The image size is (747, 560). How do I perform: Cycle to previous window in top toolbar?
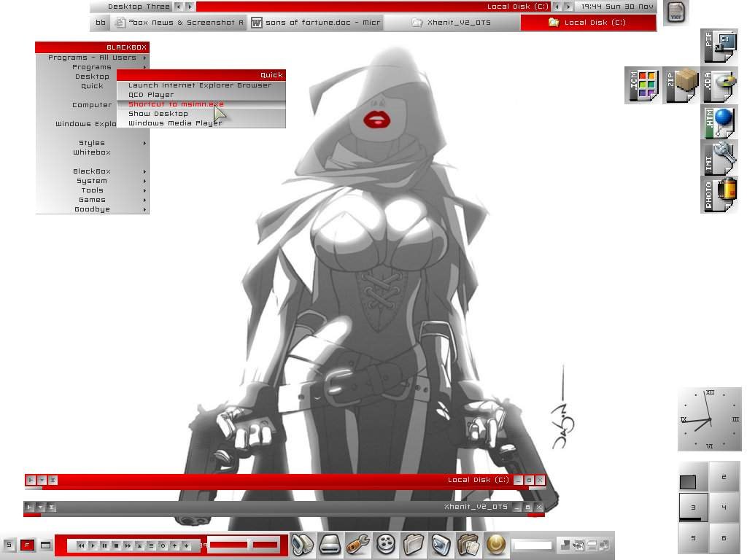click(x=557, y=7)
